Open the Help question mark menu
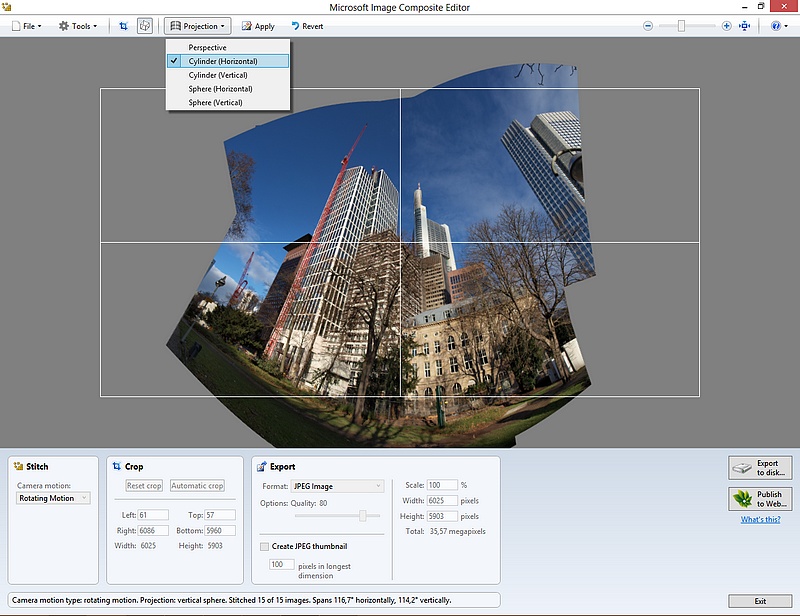The image size is (800, 616). [x=777, y=26]
